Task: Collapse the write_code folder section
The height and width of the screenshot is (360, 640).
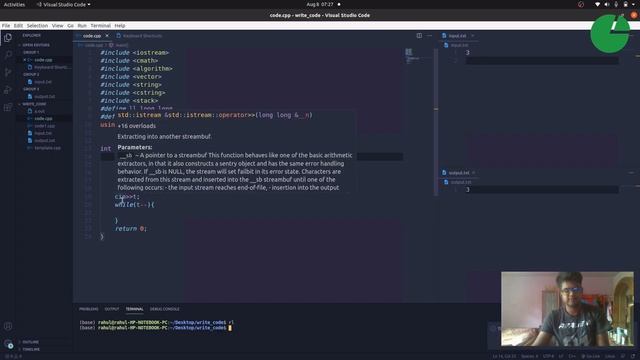Action: tap(34, 104)
